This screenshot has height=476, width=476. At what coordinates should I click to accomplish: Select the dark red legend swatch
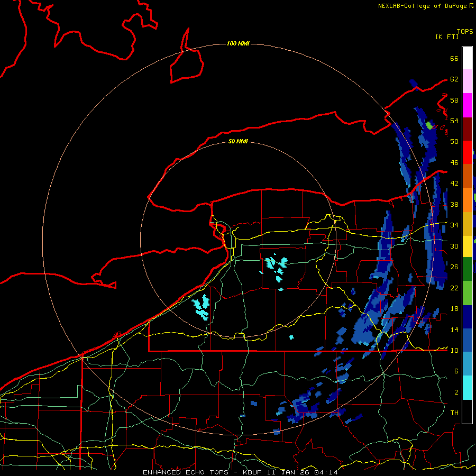[467, 129]
